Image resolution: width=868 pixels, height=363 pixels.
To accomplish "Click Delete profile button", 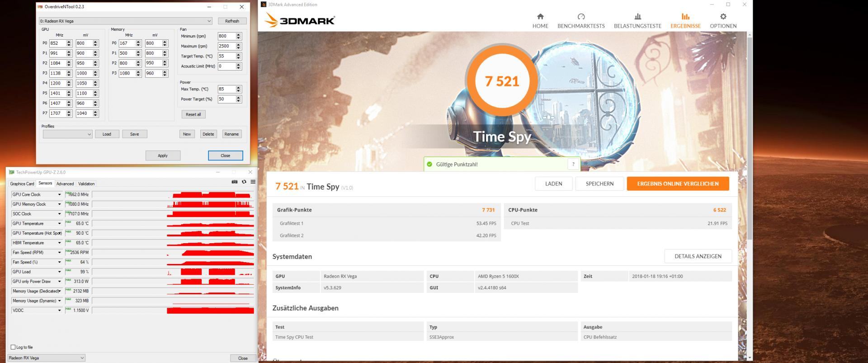I will pos(208,134).
